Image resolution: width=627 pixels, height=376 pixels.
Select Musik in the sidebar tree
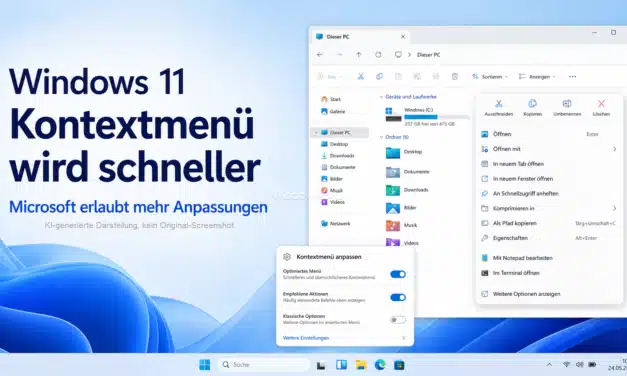coord(332,190)
